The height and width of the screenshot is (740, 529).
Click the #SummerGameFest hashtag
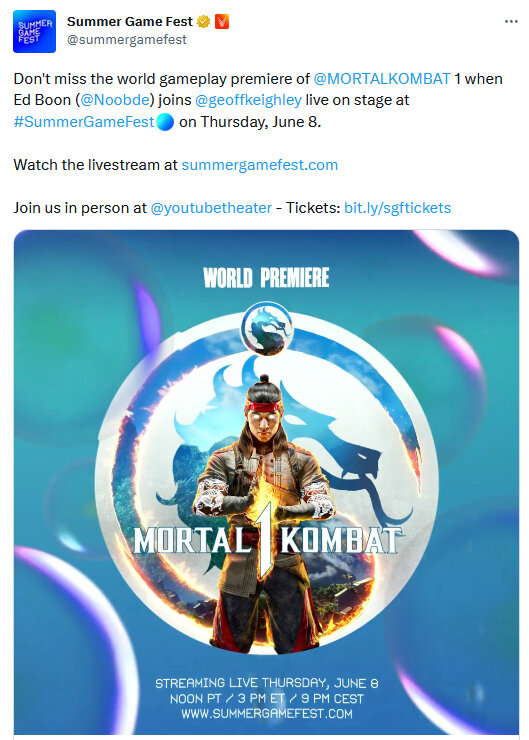(x=84, y=122)
